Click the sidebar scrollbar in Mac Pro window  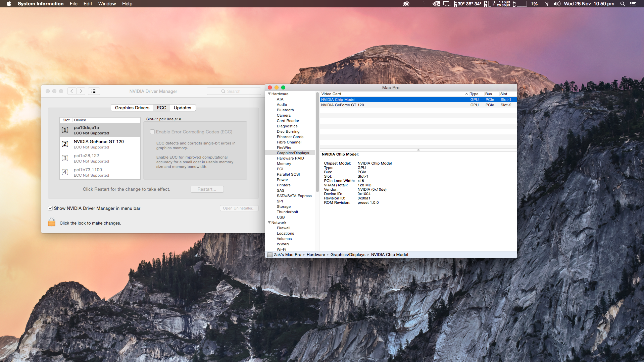tap(317, 142)
